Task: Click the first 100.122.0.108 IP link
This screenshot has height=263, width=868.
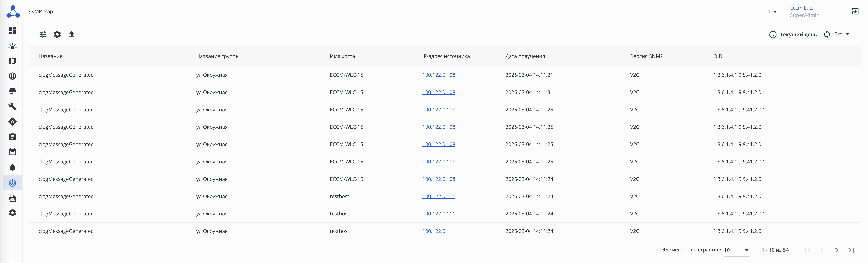Action: 438,75
